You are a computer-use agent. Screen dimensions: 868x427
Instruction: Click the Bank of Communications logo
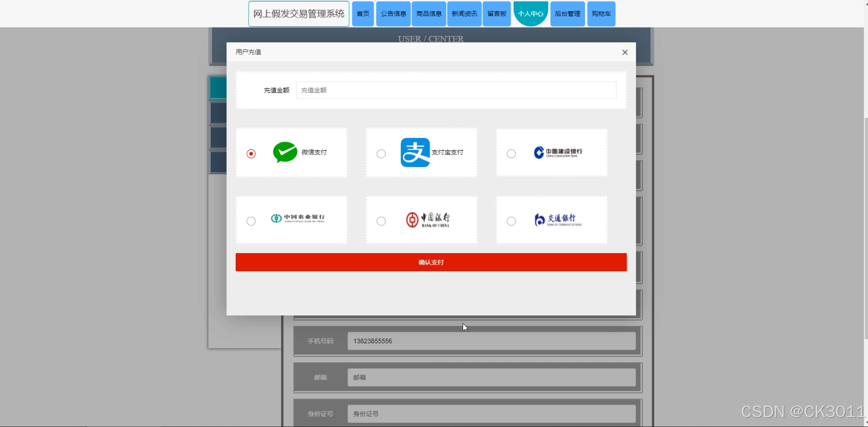[558, 220]
